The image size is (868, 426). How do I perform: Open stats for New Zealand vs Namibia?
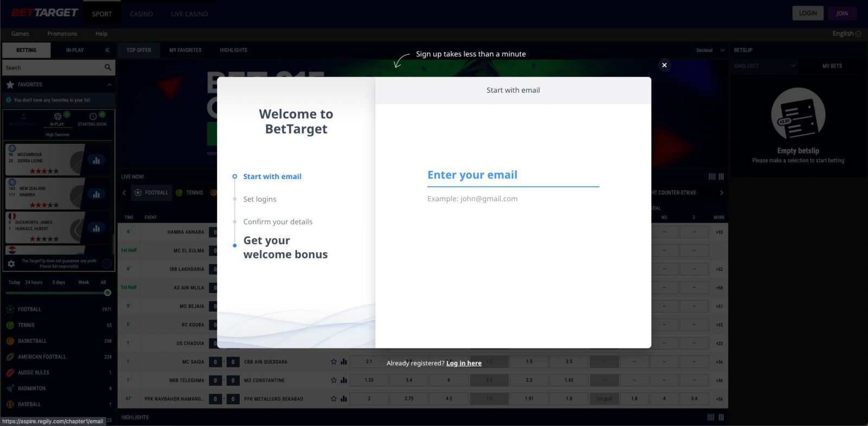(96, 194)
